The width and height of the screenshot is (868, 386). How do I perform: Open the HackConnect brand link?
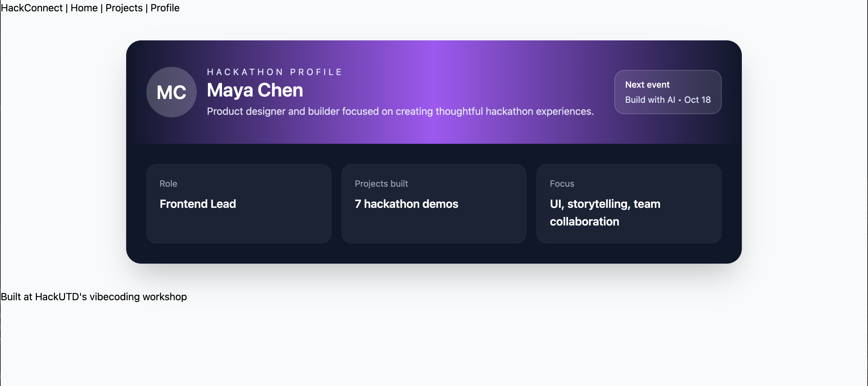click(x=32, y=8)
